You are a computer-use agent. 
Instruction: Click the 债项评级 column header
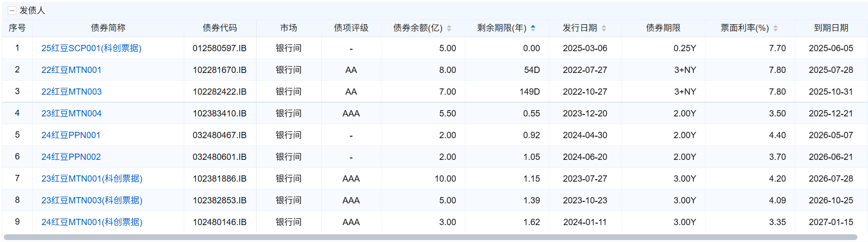(x=351, y=28)
